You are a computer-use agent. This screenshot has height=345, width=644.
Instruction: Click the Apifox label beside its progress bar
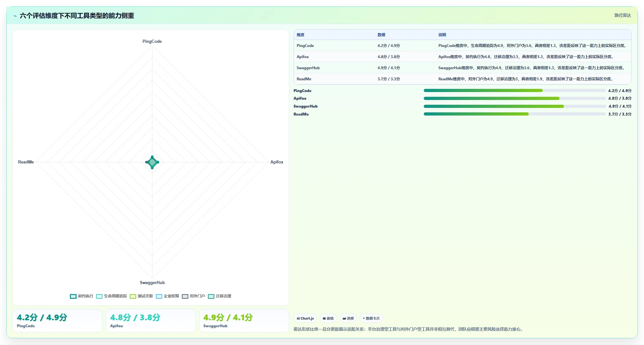tap(300, 98)
